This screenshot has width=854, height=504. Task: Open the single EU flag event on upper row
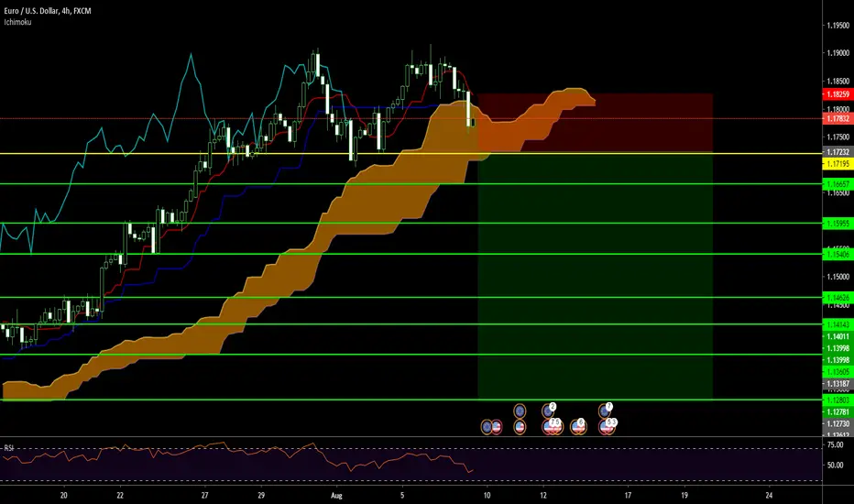tap(520, 410)
